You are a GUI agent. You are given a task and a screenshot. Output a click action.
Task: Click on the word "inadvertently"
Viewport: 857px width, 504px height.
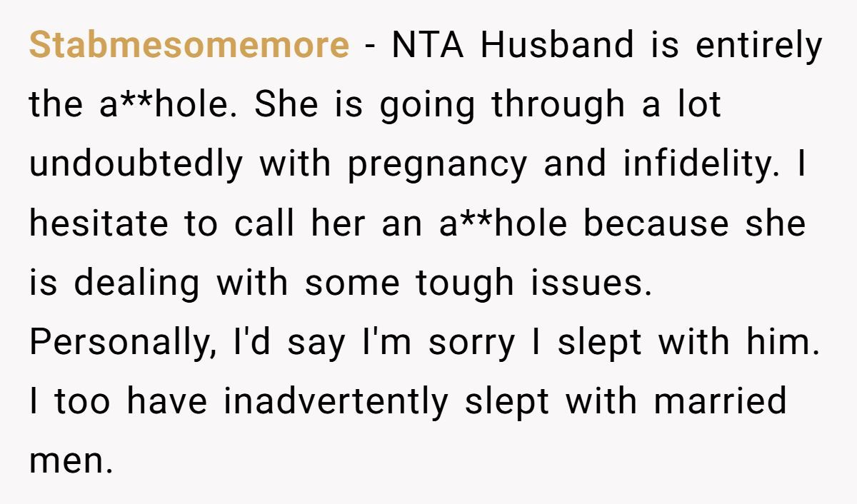336,402
